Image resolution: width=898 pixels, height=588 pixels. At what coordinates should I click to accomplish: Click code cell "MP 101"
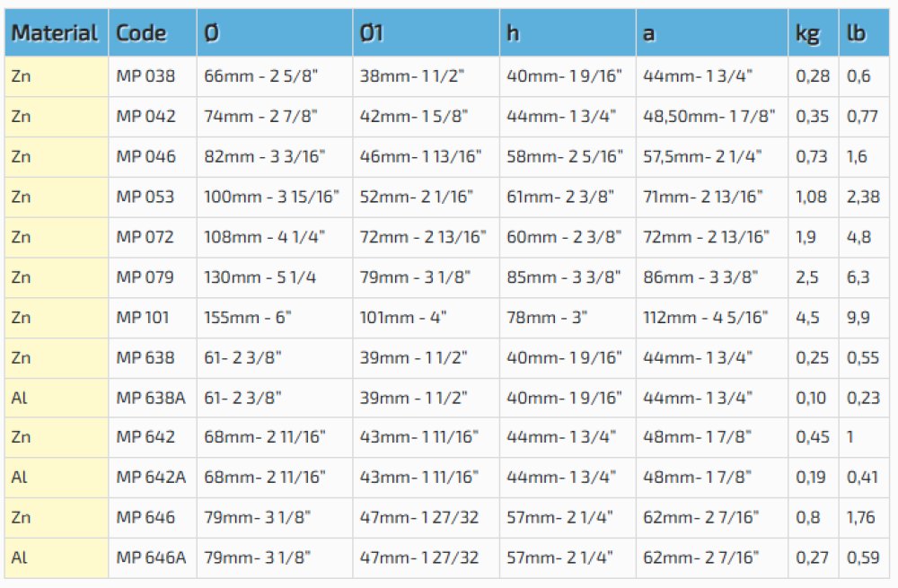(x=143, y=317)
